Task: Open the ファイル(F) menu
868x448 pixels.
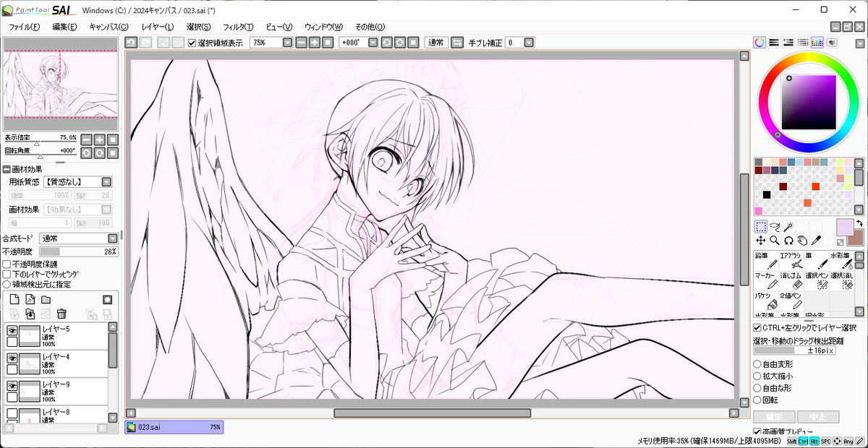Action: click(24, 27)
